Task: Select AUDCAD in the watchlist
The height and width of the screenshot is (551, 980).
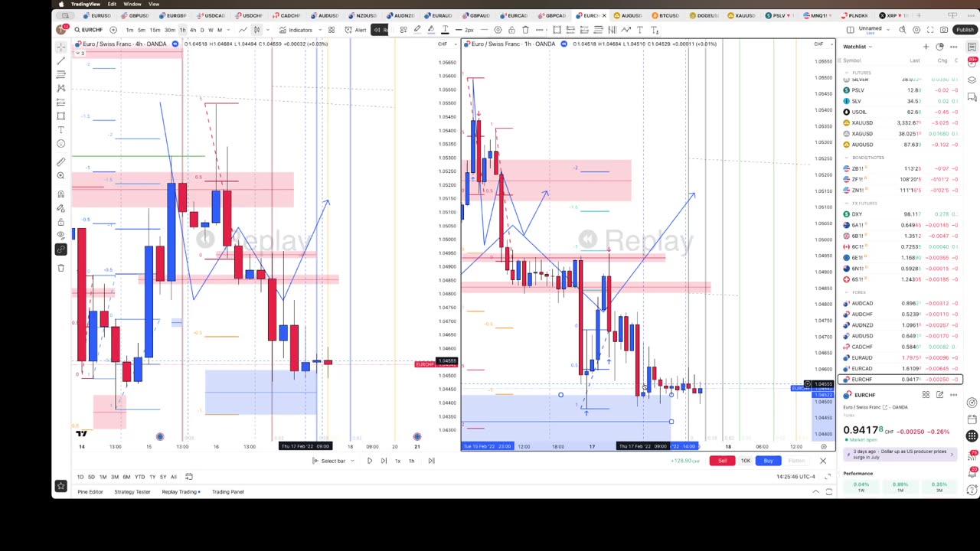Action: tap(900, 303)
